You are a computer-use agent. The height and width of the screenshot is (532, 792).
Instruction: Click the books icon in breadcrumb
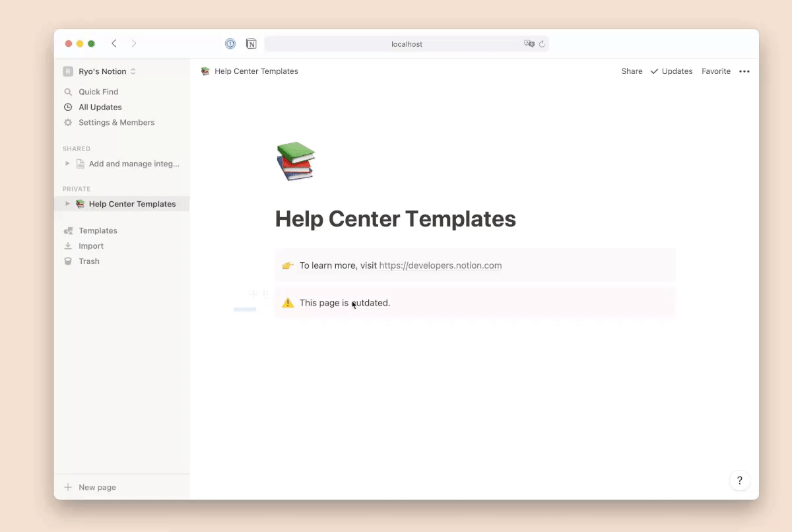(205, 71)
